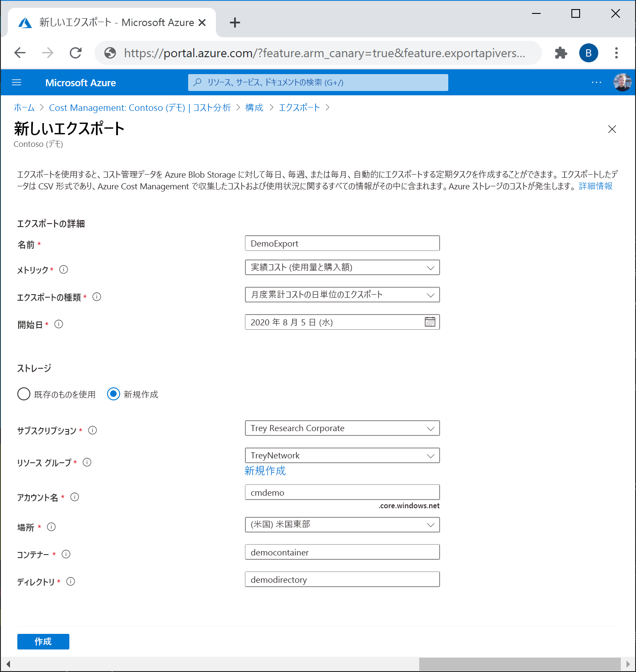The width and height of the screenshot is (636, 672).
Task: Open the browser three-dot menu
Action: (616, 53)
